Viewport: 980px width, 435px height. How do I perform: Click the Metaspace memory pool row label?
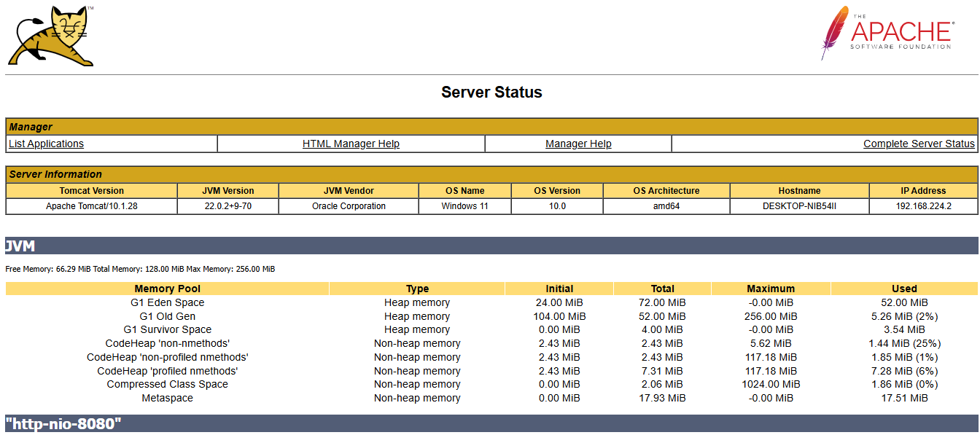[x=168, y=398]
